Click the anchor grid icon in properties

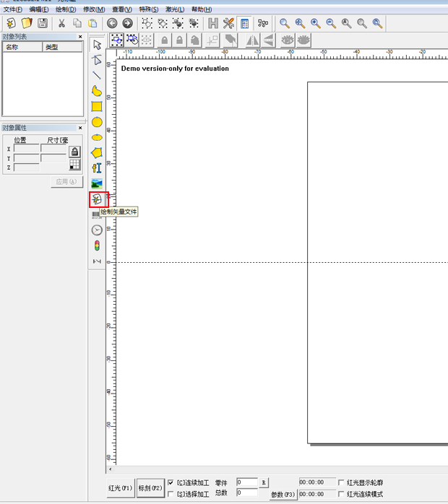(x=74, y=165)
